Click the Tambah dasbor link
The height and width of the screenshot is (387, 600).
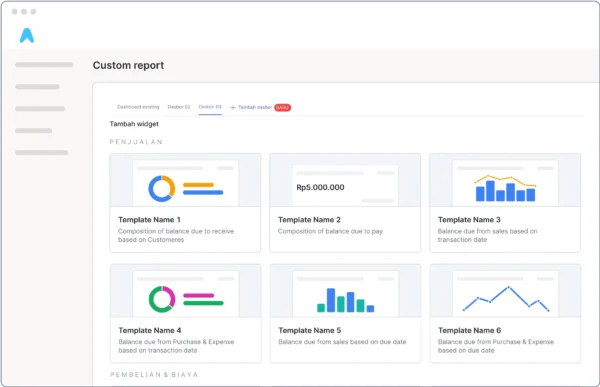pos(255,107)
